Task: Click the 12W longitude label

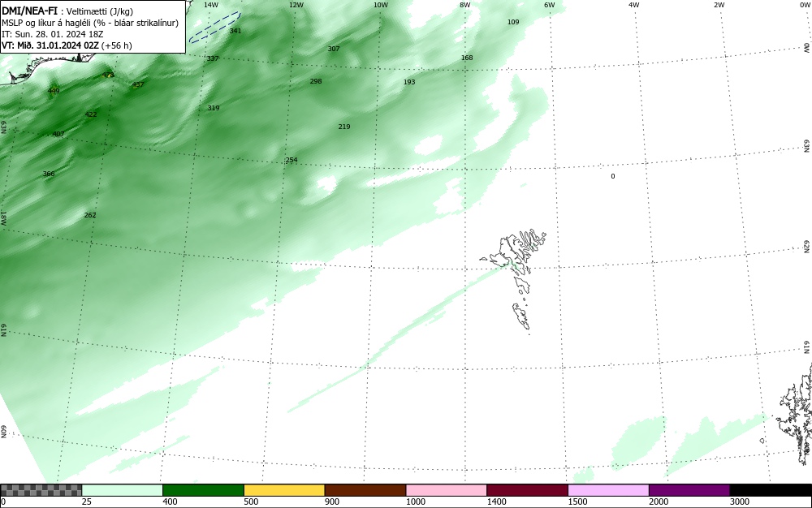Action: (x=296, y=5)
